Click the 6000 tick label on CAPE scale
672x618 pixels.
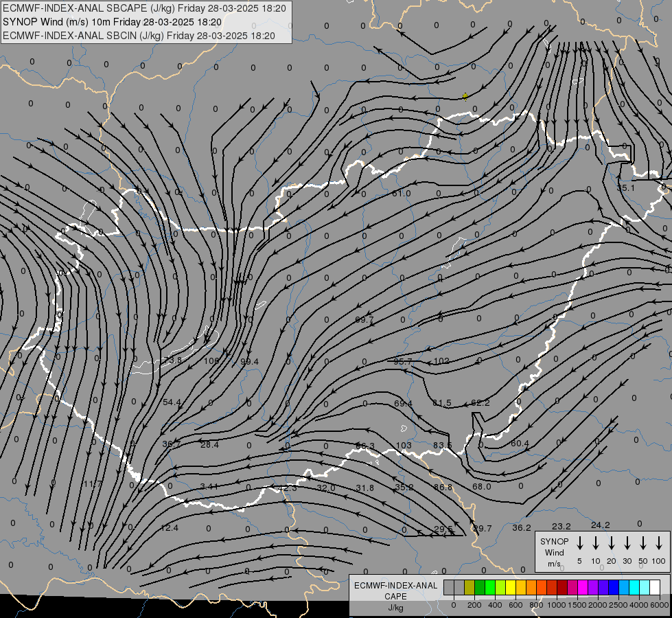tap(660, 605)
